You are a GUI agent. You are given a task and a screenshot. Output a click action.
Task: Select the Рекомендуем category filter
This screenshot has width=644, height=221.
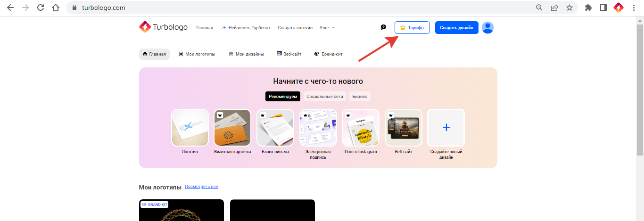pyautogui.click(x=283, y=97)
